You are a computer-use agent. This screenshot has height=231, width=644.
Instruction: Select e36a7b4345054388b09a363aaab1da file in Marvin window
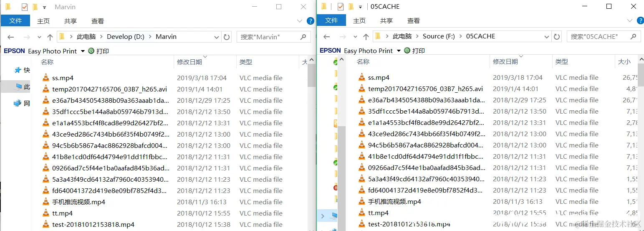click(111, 100)
